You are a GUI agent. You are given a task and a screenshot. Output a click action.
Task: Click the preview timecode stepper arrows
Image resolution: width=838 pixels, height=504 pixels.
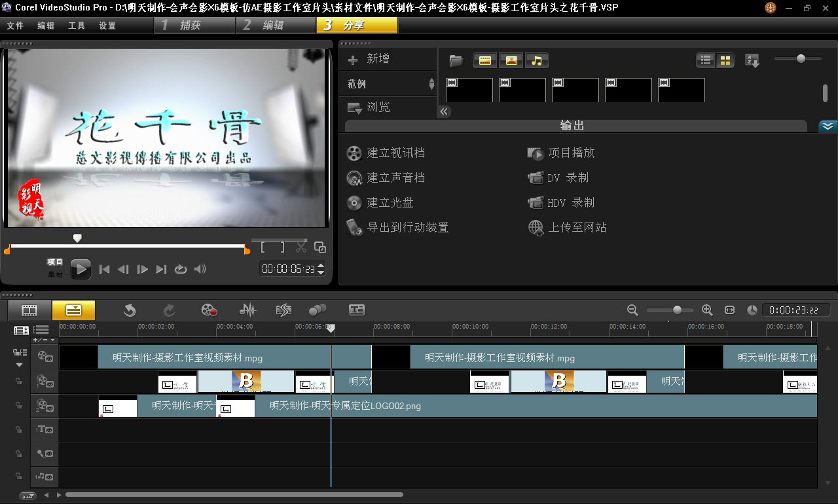coord(321,269)
